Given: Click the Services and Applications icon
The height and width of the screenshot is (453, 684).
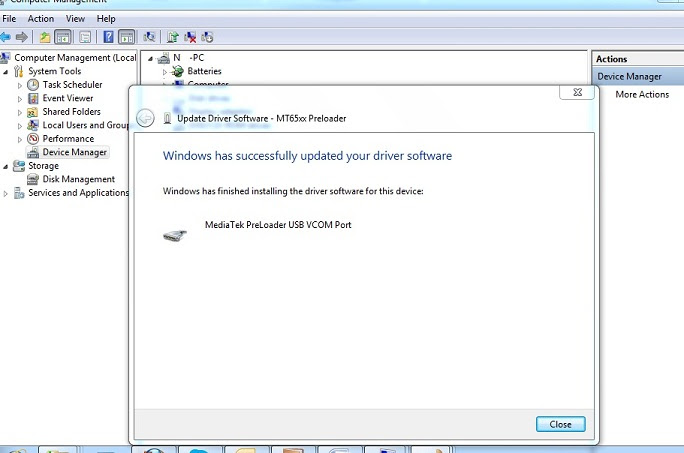Looking at the screenshot, I should [19, 193].
